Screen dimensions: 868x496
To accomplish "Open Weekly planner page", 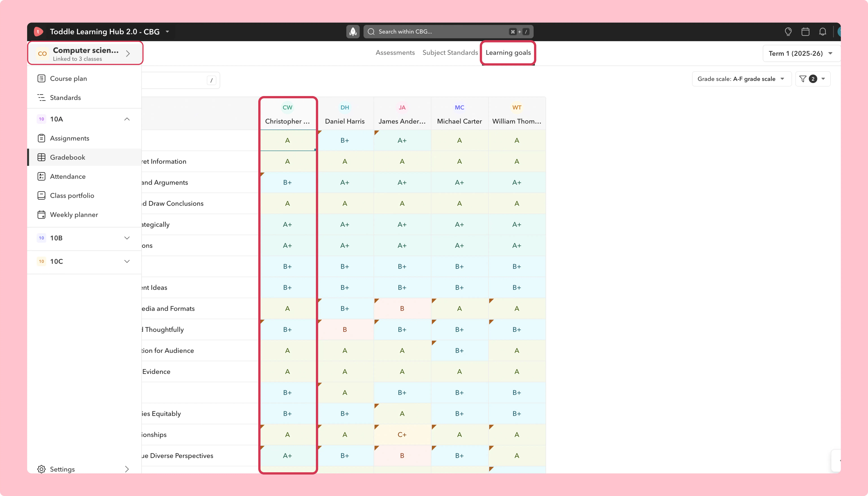I will (x=84, y=215).
